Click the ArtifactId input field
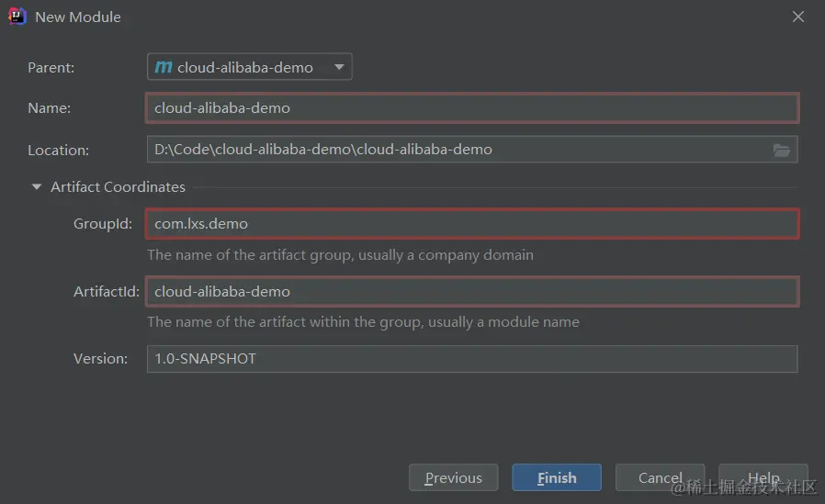Screen dimensions: 825x504 [x=471, y=292]
